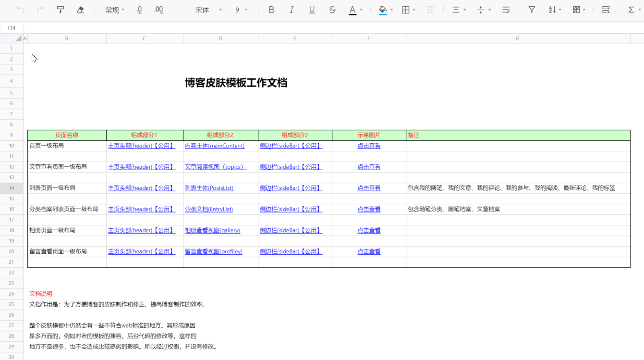Click the sum formula sigma icon
Screen dimensions: 644x360
[631, 10]
